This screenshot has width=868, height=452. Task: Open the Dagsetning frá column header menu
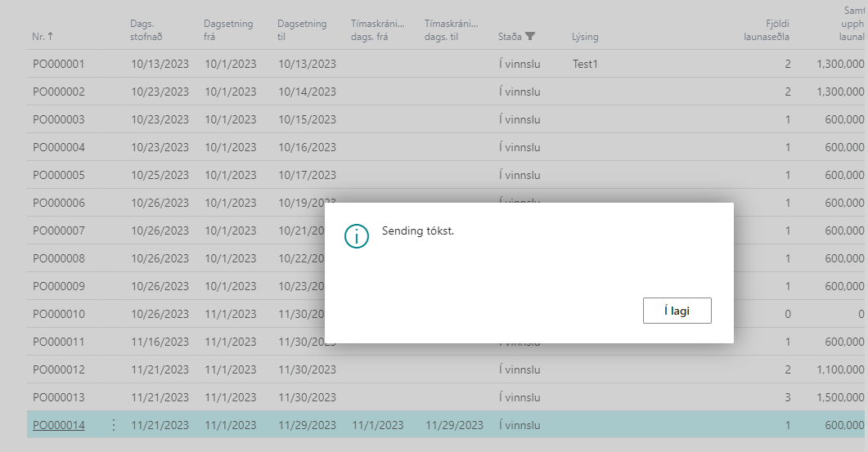[x=228, y=30]
